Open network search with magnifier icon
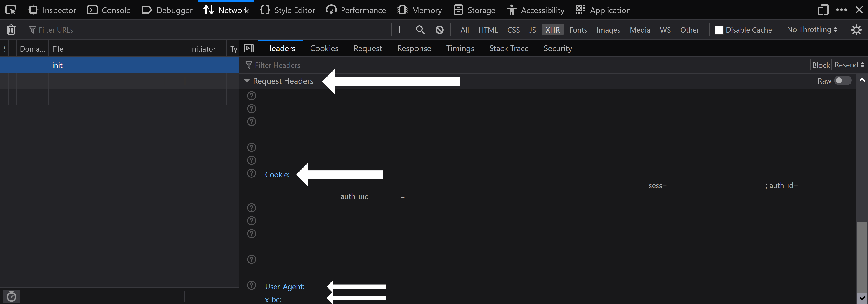This screenshot has height=304, width=868. [420, 30]
